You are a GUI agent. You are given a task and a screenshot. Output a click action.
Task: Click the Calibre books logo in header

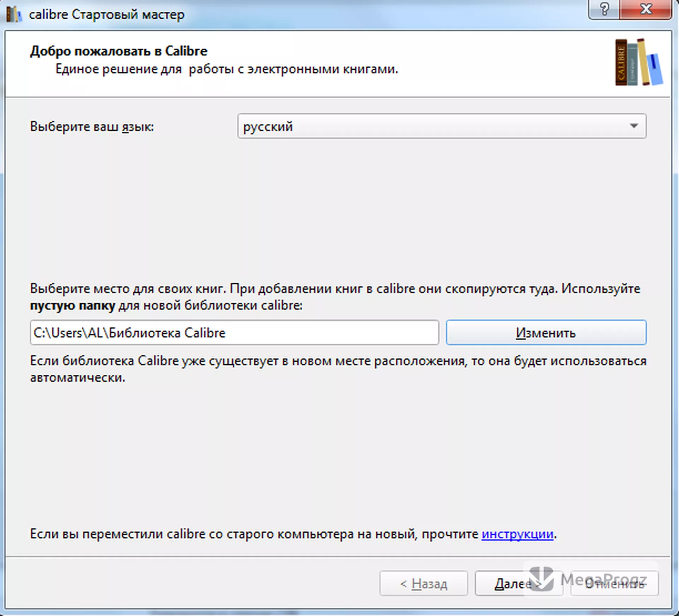click(x=639, y=62)
